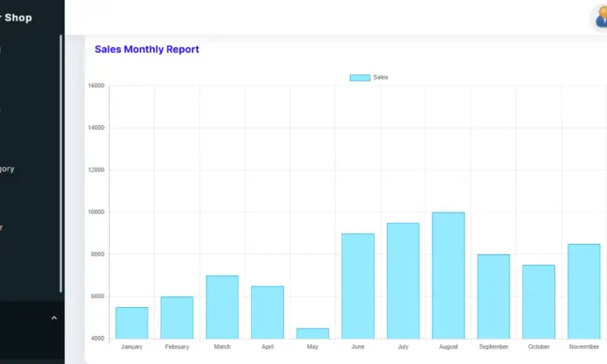Select the April sales bar

tap(267, 312)
